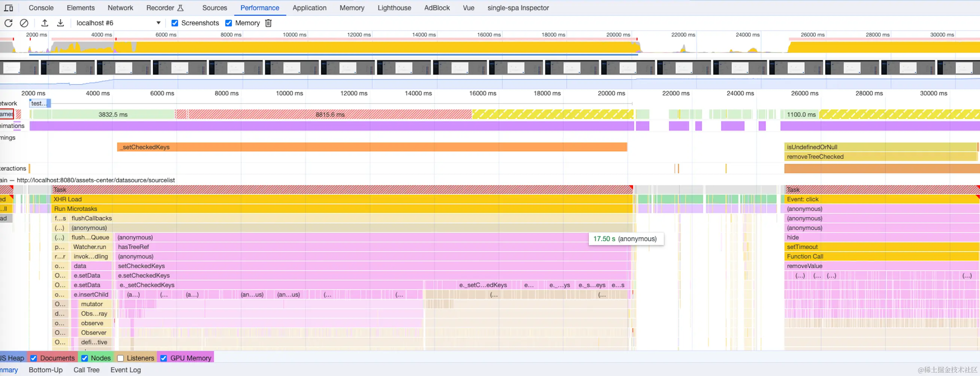Screen dimensions: 980x376
Task: Select the Performance tab
Action: (260, 7)
